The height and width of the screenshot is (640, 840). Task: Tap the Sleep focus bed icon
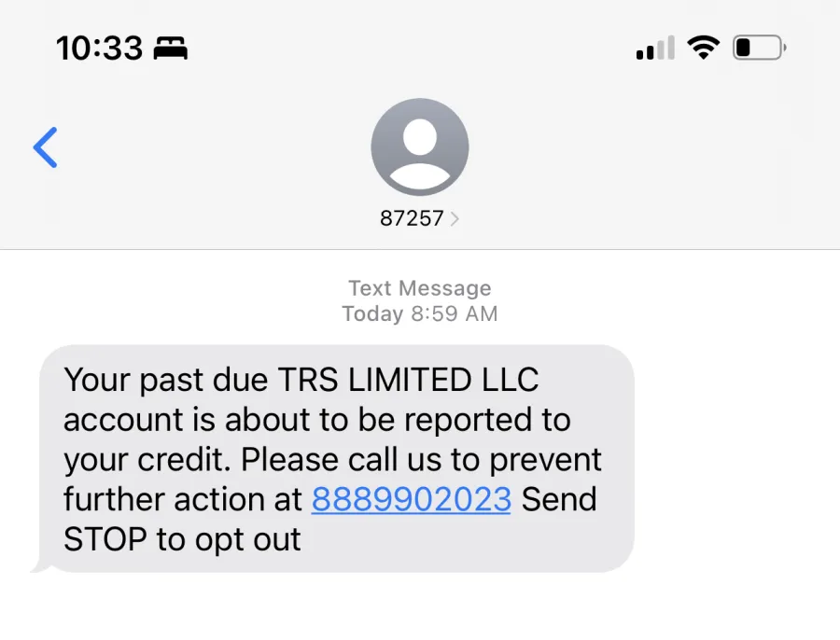pyautogui.click(x=171, y=49)
